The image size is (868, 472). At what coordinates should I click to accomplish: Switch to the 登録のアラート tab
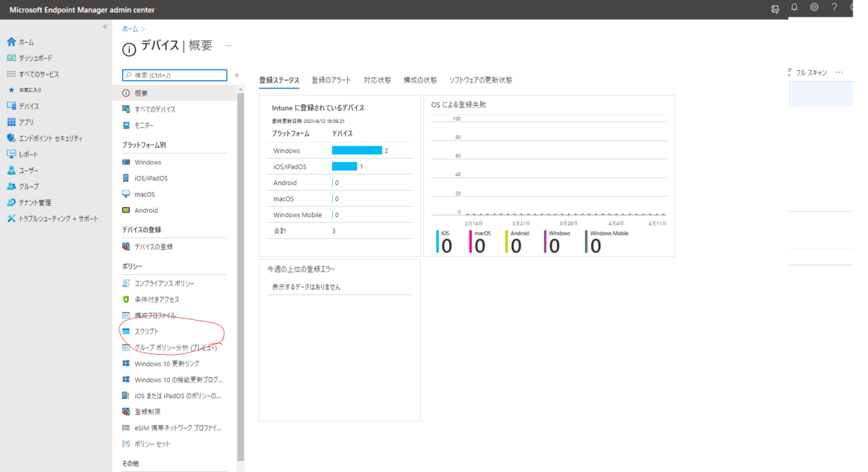(331, 80)
